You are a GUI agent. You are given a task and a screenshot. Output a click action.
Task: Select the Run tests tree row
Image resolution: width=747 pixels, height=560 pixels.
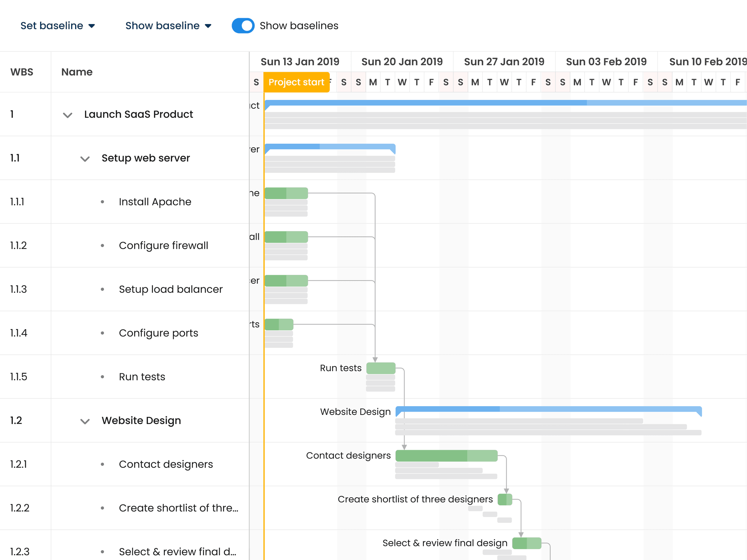[142, 377]
